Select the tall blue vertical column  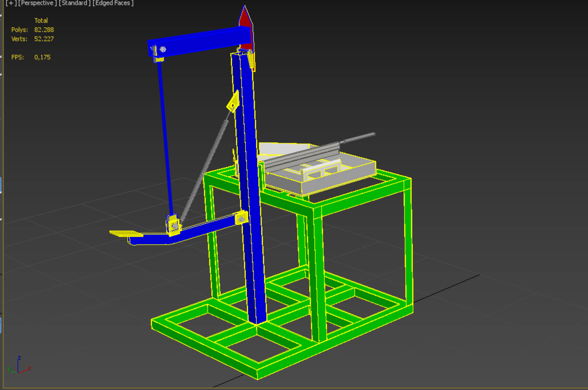click(250, 174)
